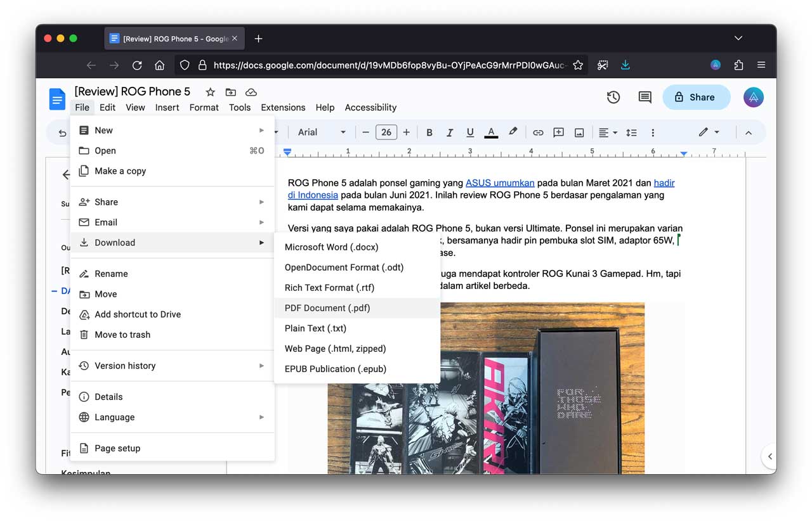Viewport: 812px width, 521px height.
Task: Increase the font size
Action: (x=406, y=132)
